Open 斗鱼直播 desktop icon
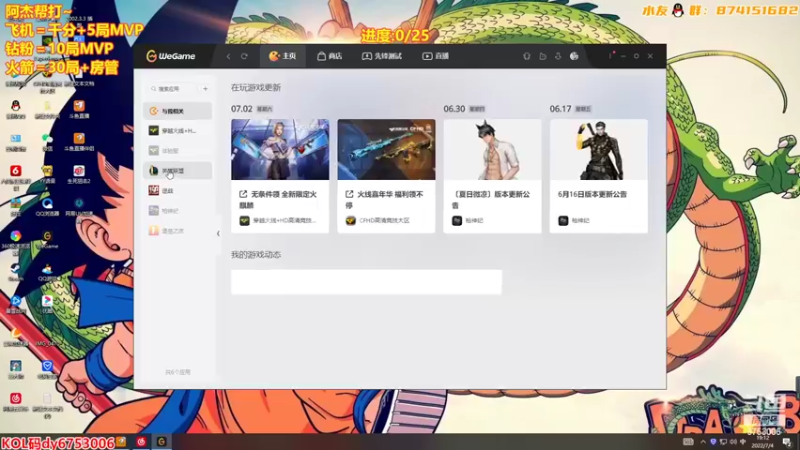The width and height of the screenshot is (800, 450). 79,106
